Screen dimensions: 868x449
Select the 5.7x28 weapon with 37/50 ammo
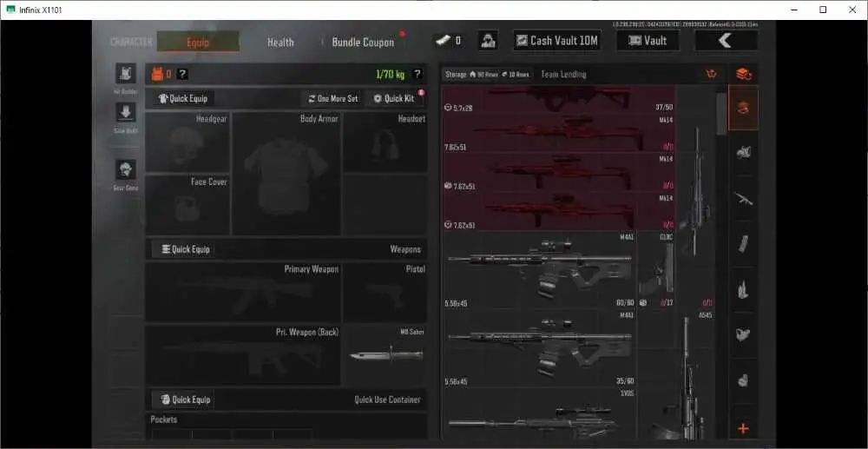coord(558,100)
